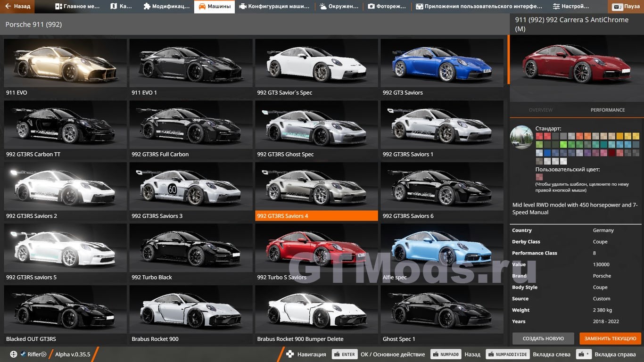Select the 992 GT3RS Full Carbon card
Image resolution: width=644 pixels, height=362 pixels.
(190, 130)
